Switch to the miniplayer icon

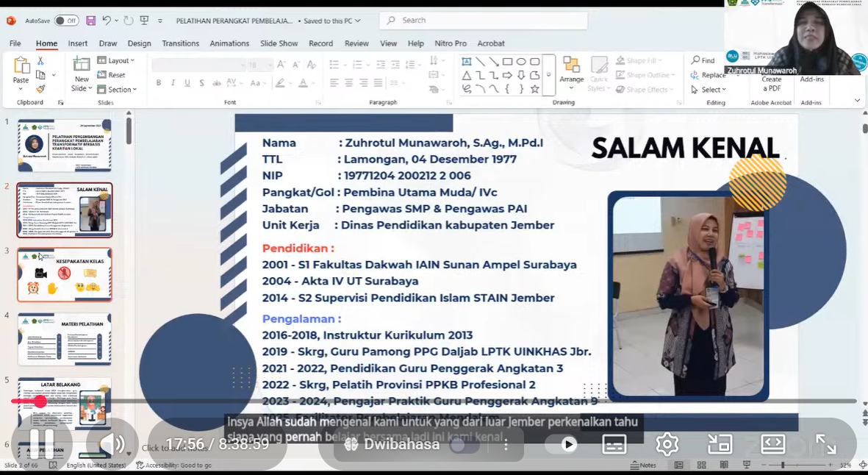pyautogui.click(x=720, y=444)
